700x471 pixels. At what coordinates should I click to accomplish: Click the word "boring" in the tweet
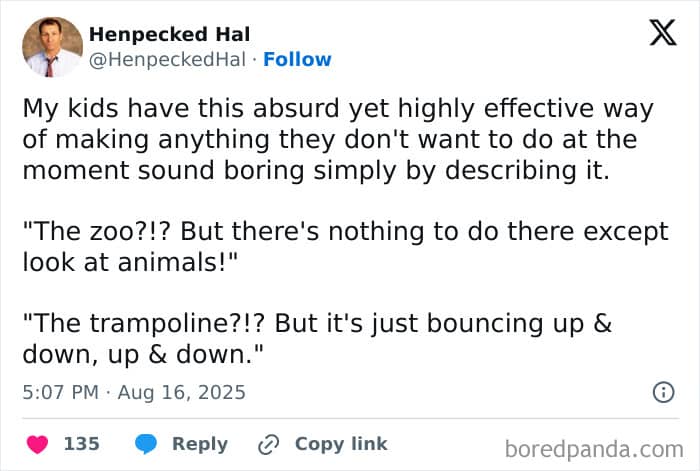coord(264,171)
